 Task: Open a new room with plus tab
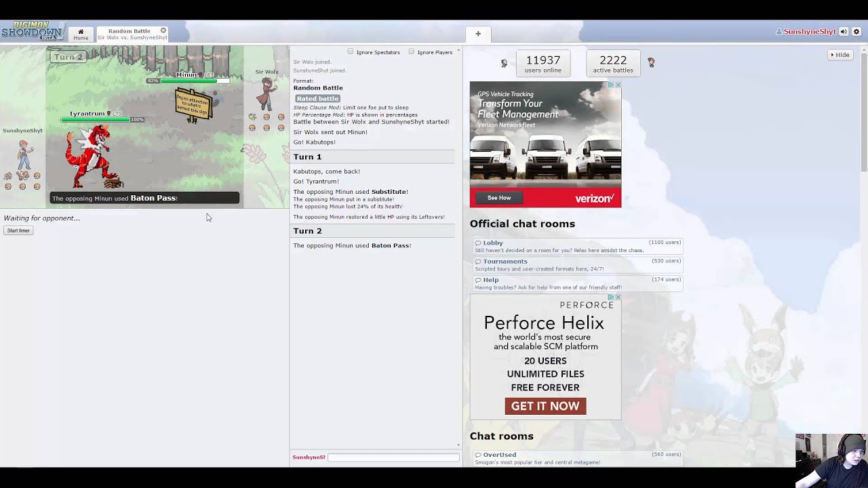coord(478,34)
